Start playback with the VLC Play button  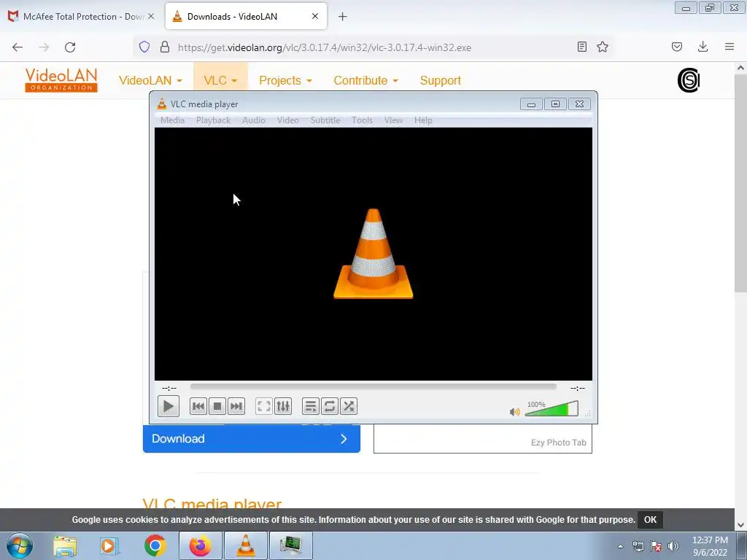pyautogui.click(x=169, y=406)
